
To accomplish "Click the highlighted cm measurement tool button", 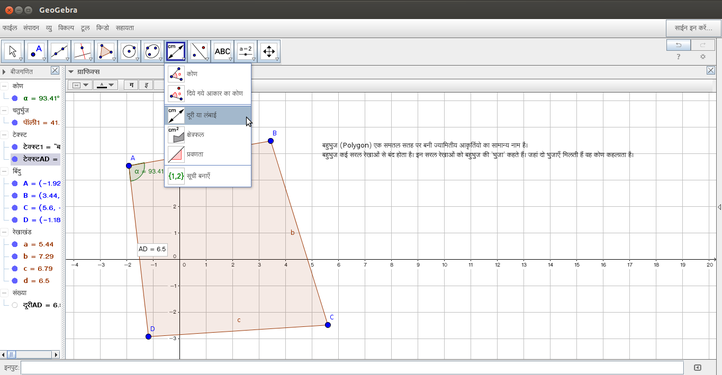I will point(176,52).
